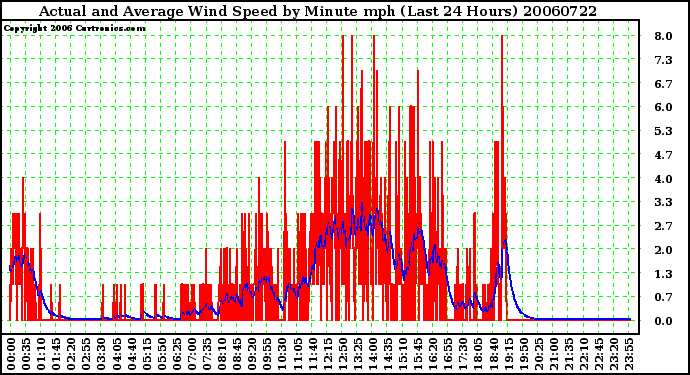The width and height of the screenshot is (690, 375).
Task: Click the Copyright 2006 Cartronics.com text
Action: coord(74,29)
